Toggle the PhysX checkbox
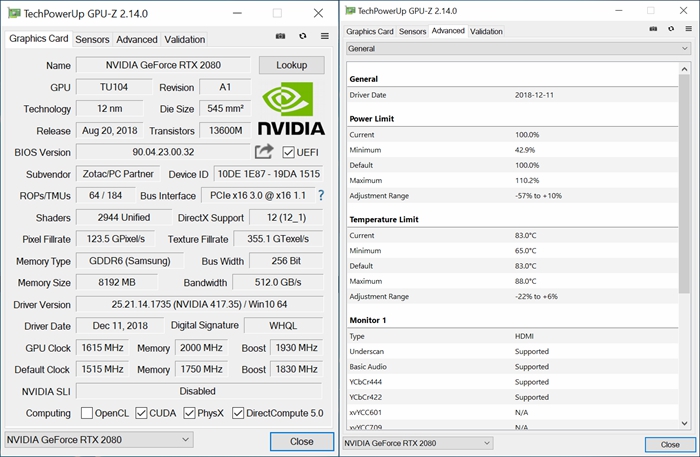700x457 pixels. pyautogui.click(x=189, y=413)
